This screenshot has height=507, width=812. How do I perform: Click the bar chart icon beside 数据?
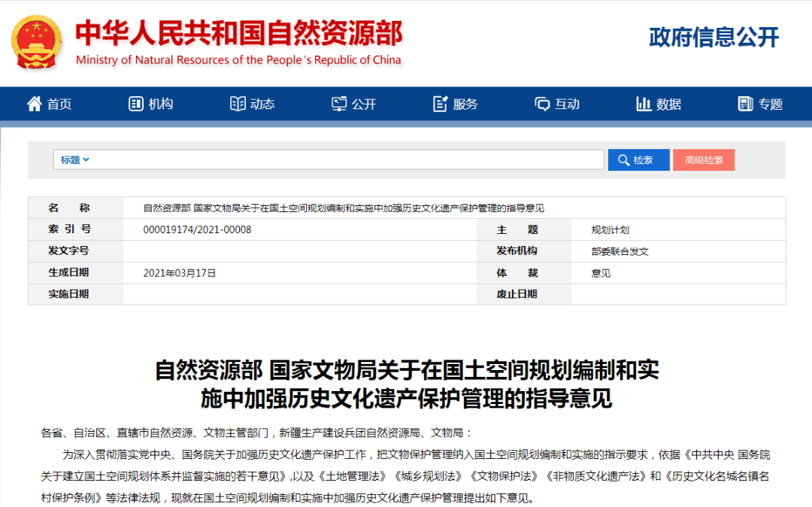pos(643,104)
